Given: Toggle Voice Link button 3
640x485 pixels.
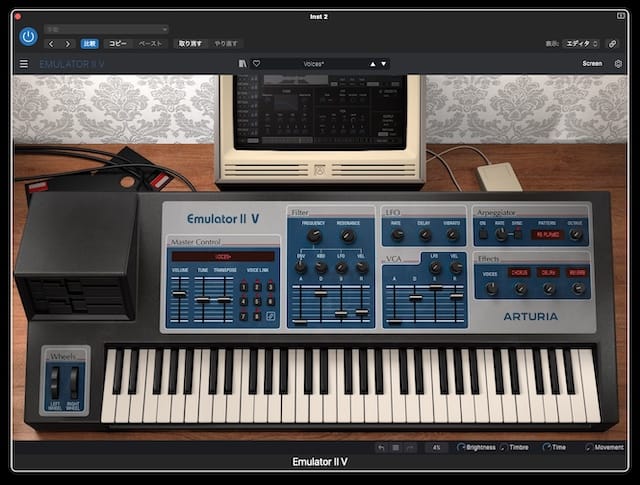Looking at the screenshot, I should 270,287.
